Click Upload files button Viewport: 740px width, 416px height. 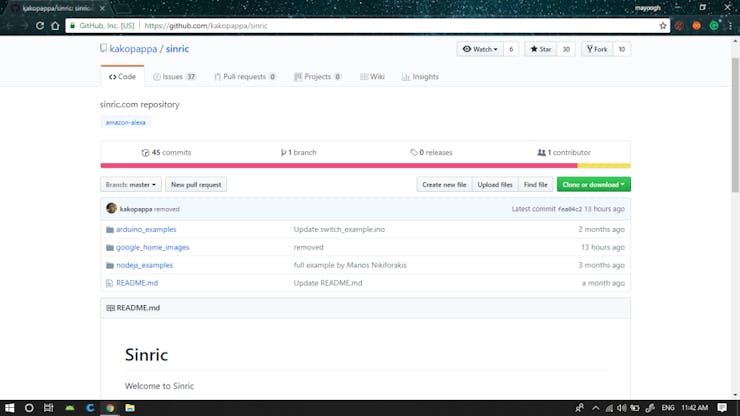coord(495,185)
